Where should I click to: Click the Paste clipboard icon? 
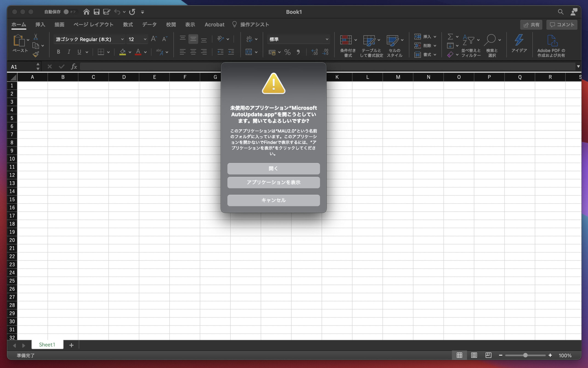(x=19, y=40)
